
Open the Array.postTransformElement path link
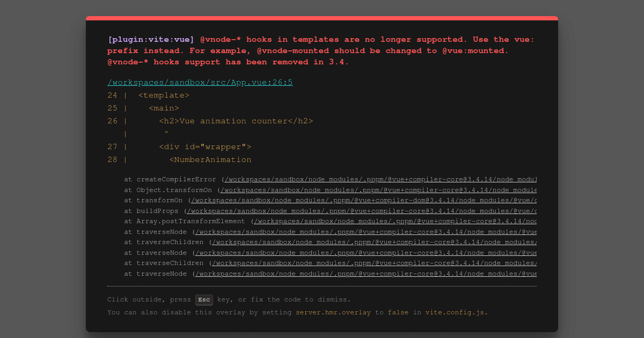tap(396, 221)
